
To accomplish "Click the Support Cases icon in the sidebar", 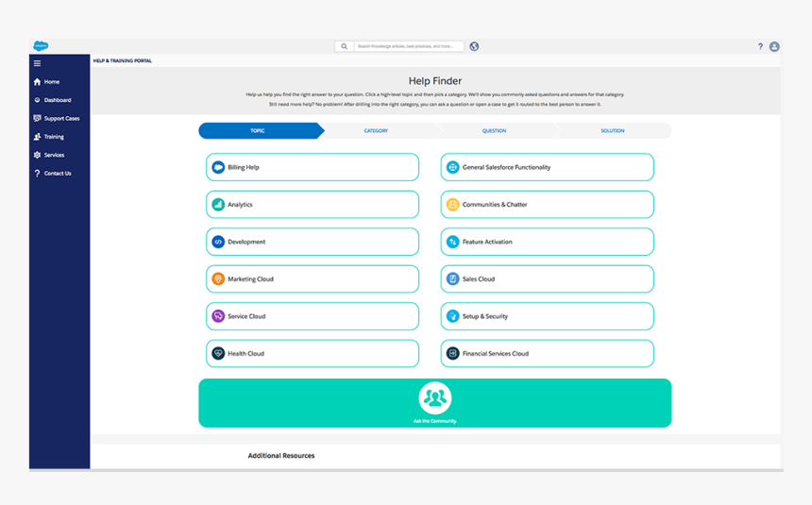I will 37,118.
